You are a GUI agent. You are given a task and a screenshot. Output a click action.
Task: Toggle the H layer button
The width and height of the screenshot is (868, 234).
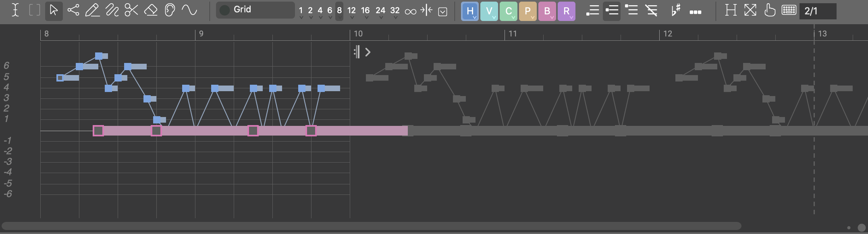(469, 11)
